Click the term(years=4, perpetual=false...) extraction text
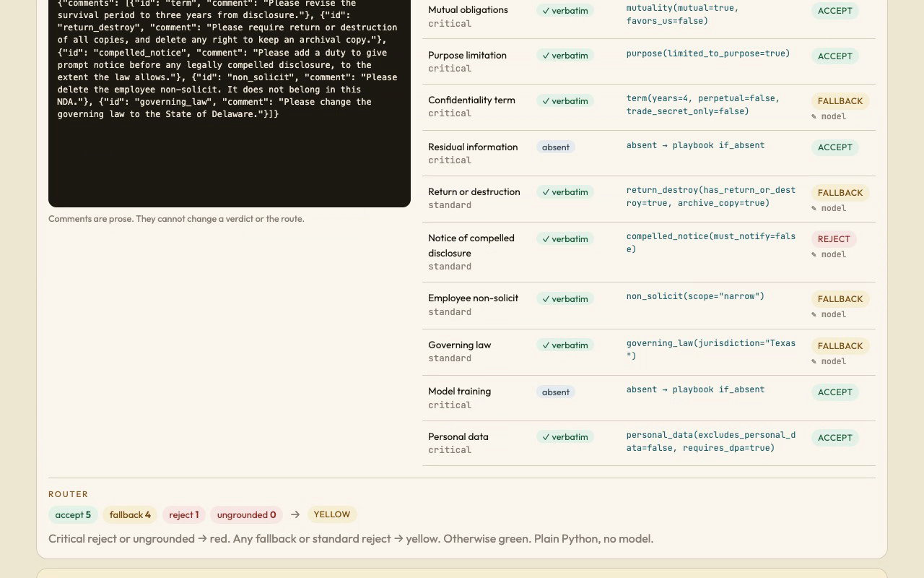The height and width of the screenshot is (578, 924). pos(703,105)
